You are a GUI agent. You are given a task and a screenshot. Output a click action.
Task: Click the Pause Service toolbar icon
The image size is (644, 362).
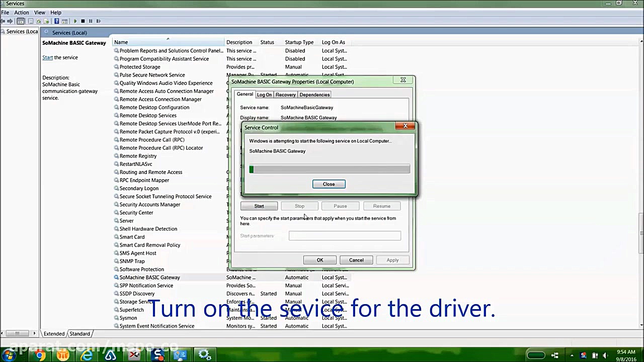click(x=91, y=21)
